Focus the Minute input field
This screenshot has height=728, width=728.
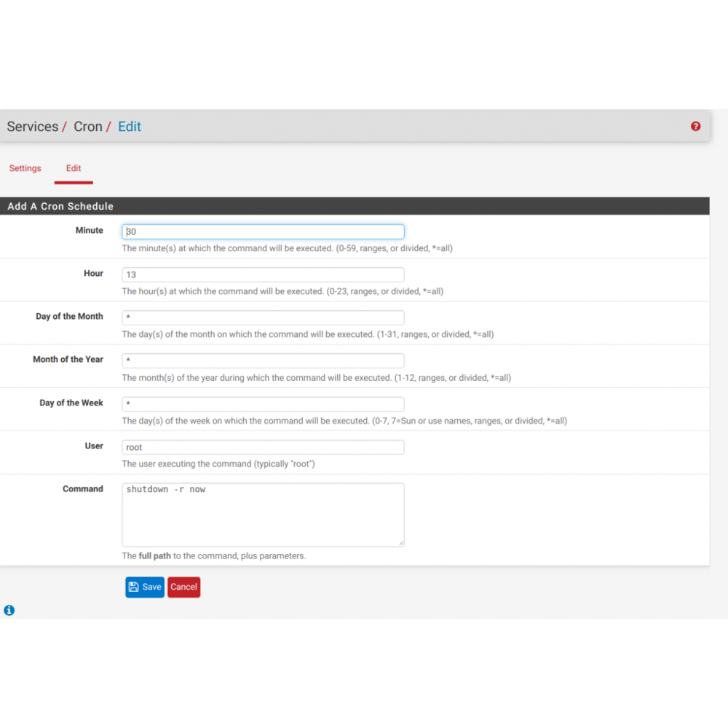coord(263,232)
